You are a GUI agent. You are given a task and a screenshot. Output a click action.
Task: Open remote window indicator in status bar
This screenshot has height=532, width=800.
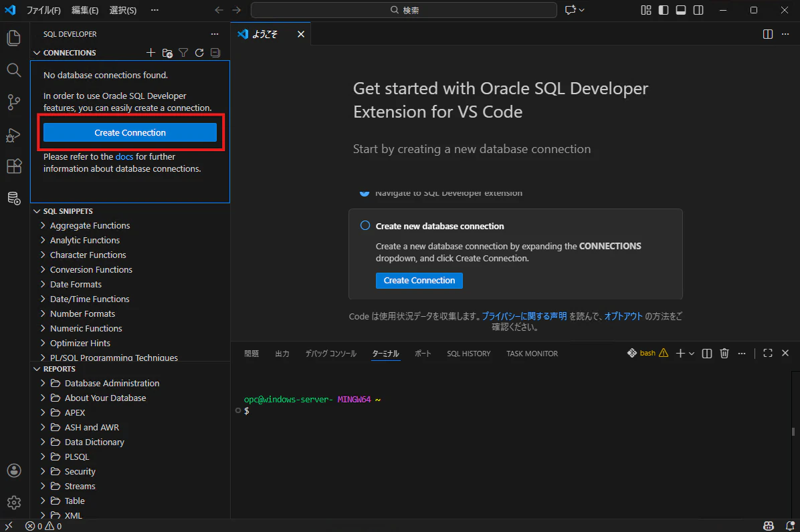[x=9, y=526]
